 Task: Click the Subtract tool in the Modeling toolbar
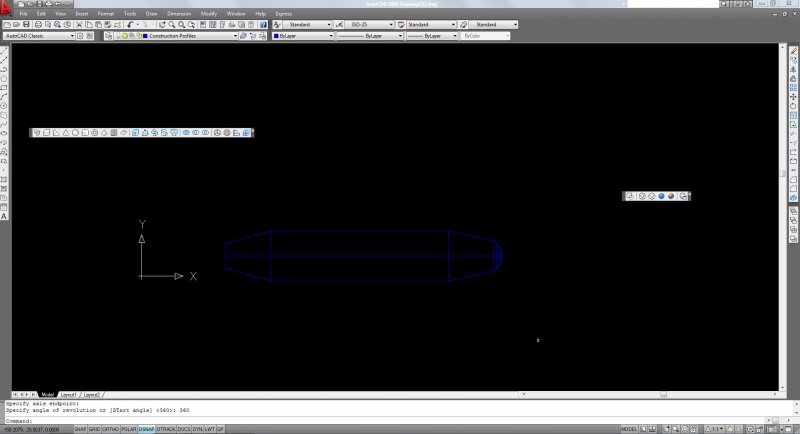coord(196,133)
